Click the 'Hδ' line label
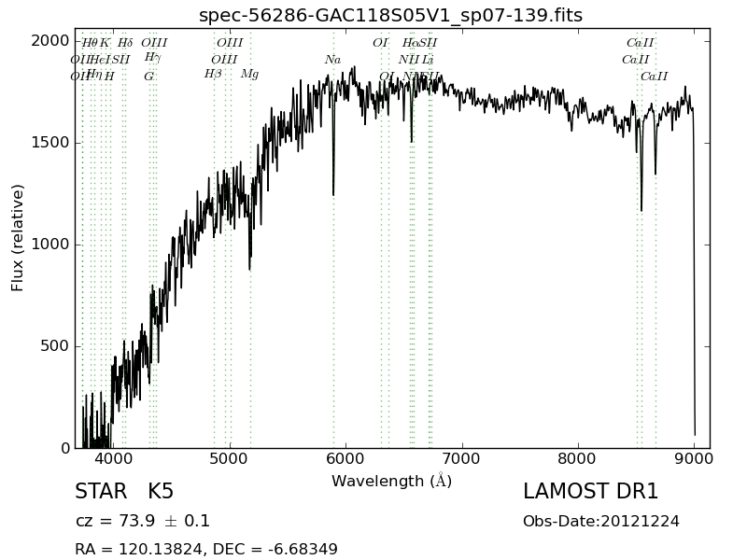This screenshot has height=560, width=747. [x=125, y=42]
